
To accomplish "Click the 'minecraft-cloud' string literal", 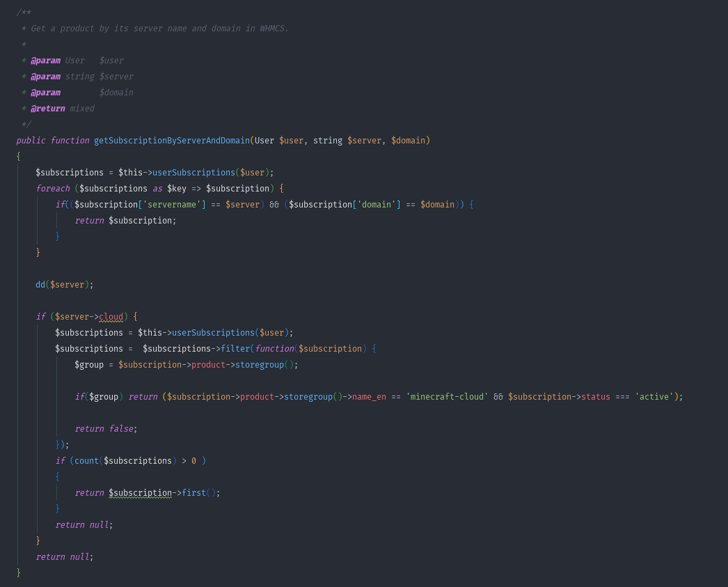I will (x=447, y=397).
